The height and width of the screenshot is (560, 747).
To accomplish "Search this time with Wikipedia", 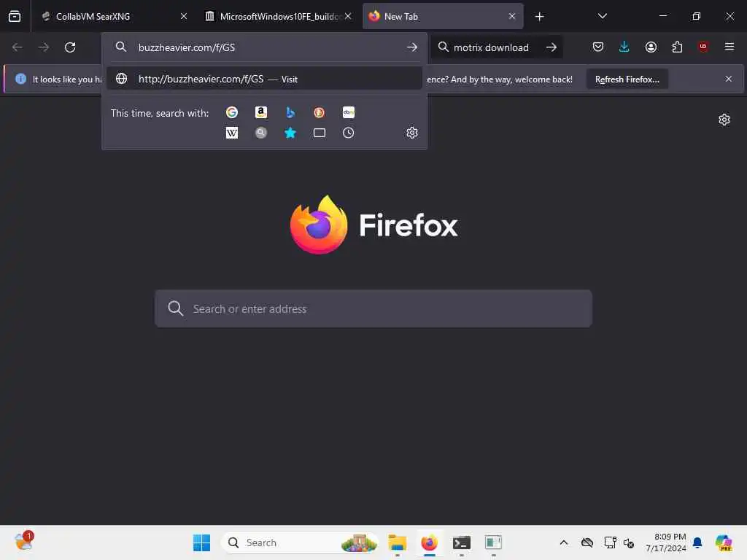I will click(231, 133).
